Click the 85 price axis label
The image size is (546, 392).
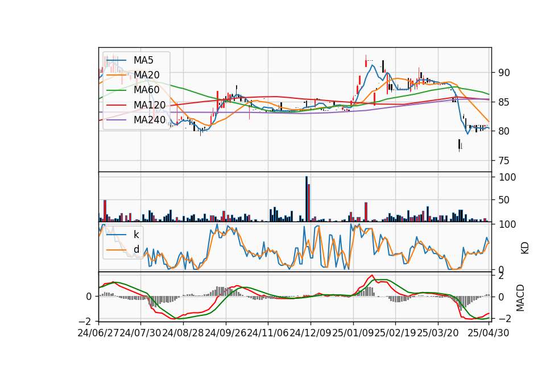click(504, 102)
